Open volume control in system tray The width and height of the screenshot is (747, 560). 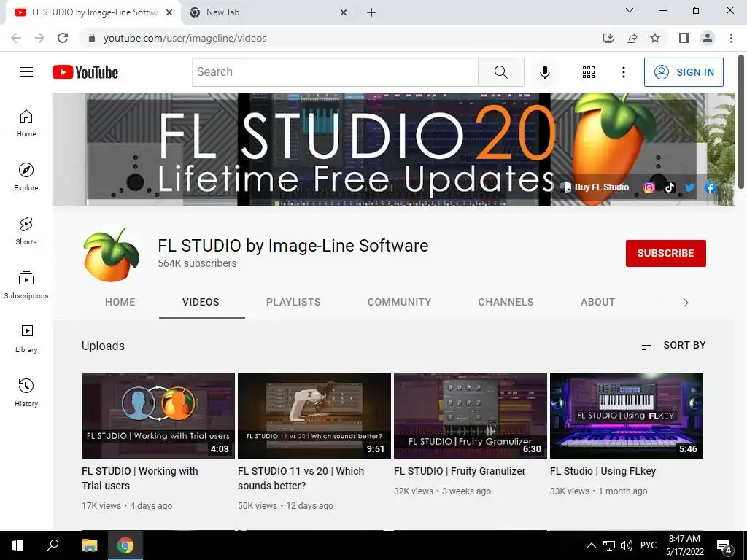627,545
